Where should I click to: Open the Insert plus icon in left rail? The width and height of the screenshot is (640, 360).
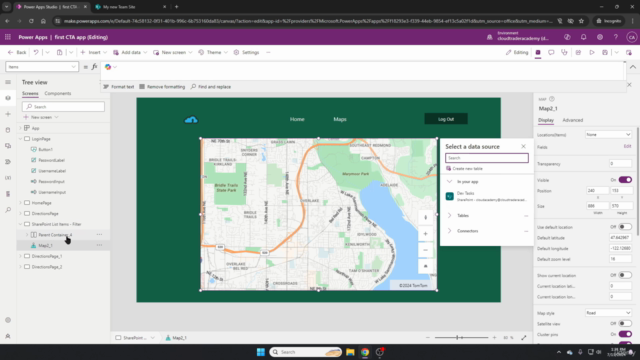point(8,114)
